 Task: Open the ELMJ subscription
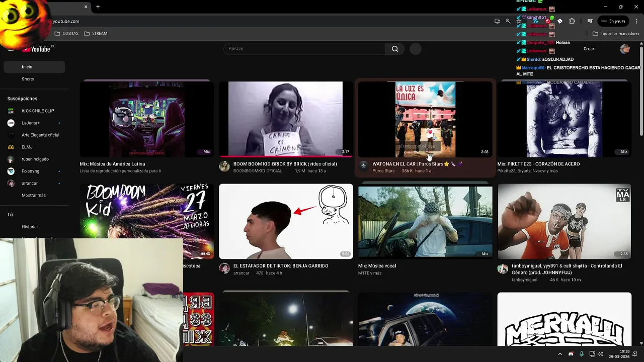pos(34,147)
